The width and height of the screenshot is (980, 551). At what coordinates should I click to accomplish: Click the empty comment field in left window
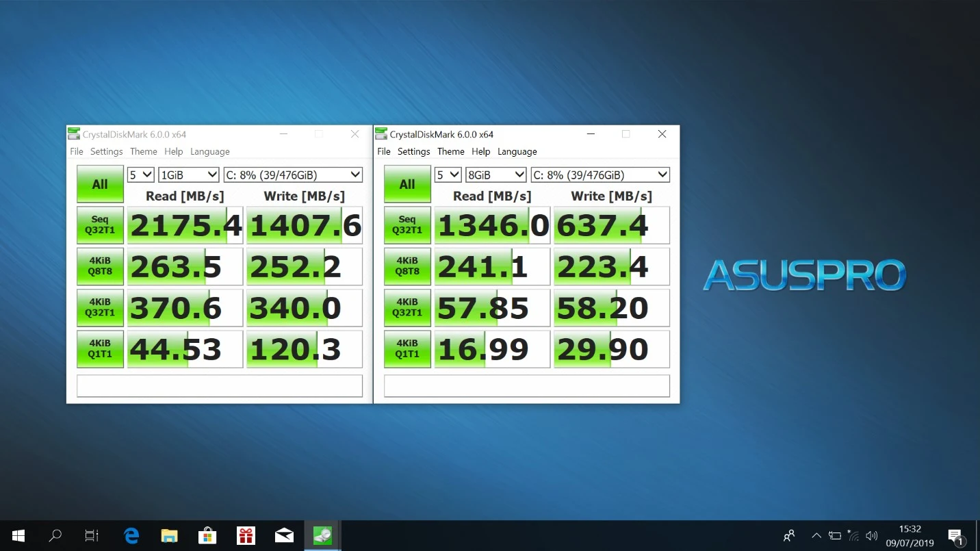click(220, 385)
